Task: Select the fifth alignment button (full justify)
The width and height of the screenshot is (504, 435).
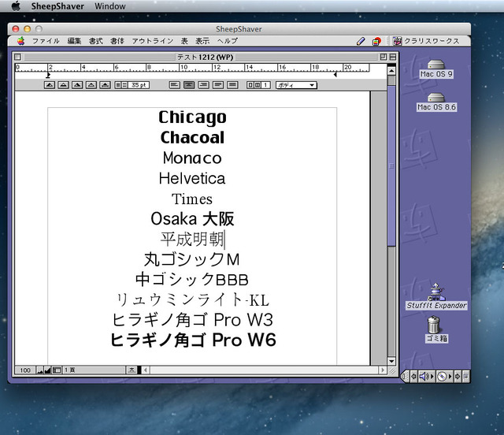Action: (232, 85)
